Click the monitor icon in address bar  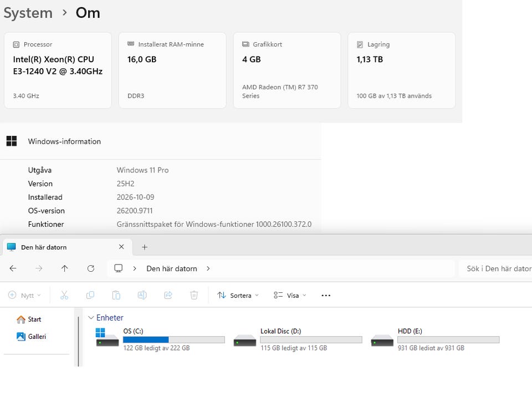(119, 268)
